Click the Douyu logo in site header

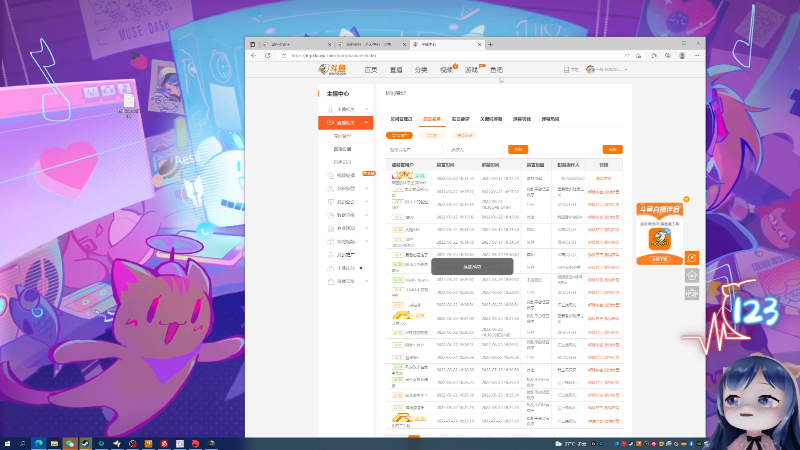click(332, 69)
